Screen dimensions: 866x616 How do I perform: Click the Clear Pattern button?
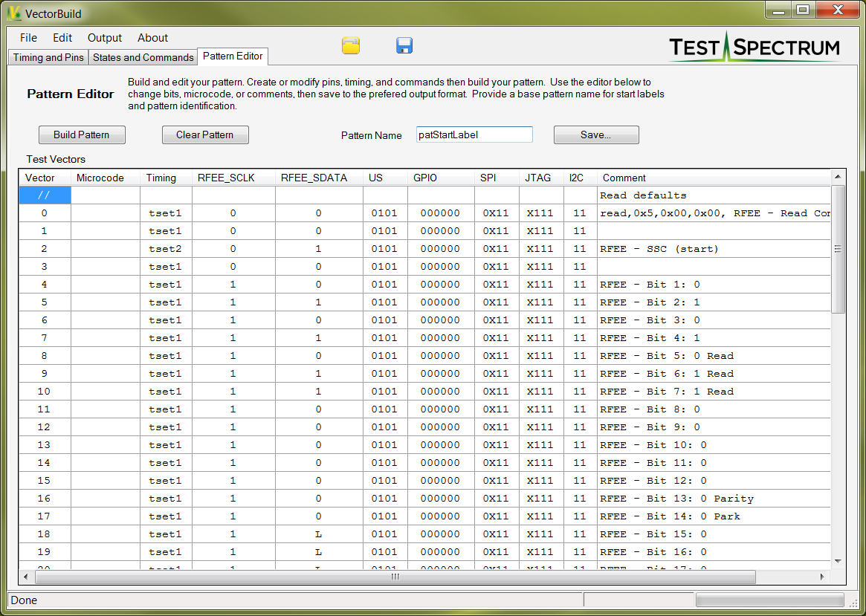pyautogui.click(x=205, y=134)
